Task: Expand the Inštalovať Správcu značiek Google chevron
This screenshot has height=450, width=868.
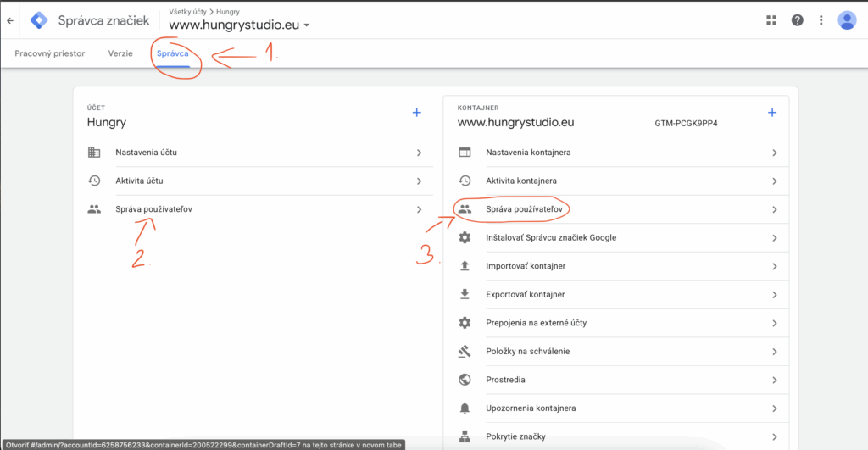Action: click(775, 238)
